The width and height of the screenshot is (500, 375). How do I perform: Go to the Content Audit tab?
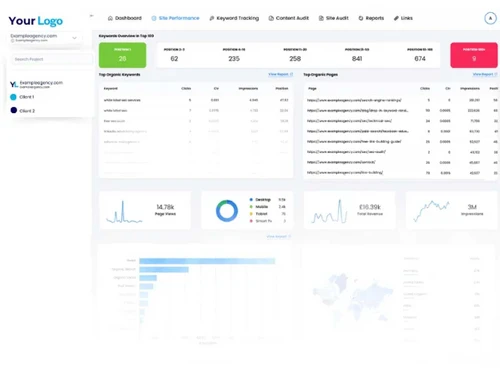pos(289,18)
